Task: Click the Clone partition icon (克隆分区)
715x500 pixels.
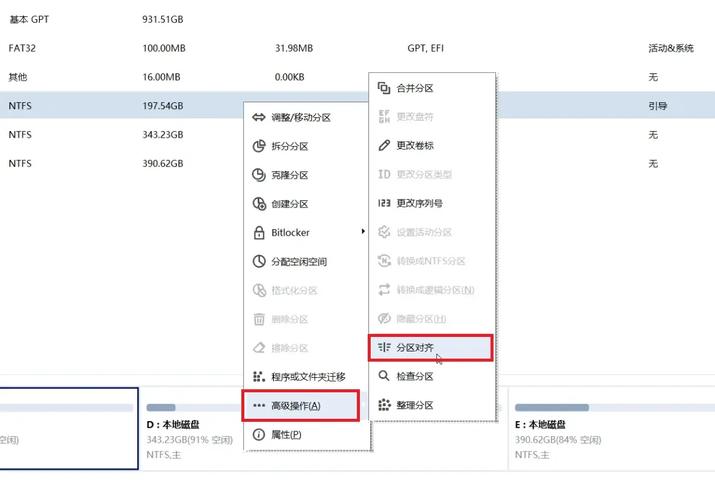Action: click(259, 175)
